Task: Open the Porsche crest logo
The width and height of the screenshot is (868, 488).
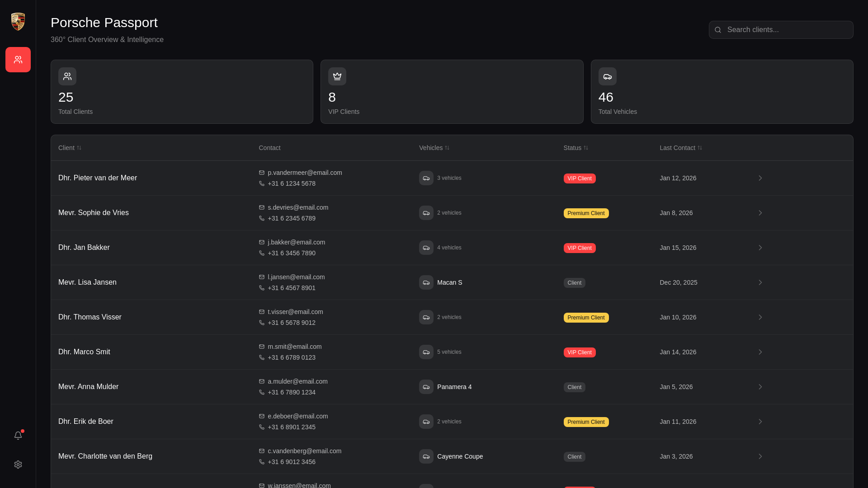Action: (x=18, y=22)
